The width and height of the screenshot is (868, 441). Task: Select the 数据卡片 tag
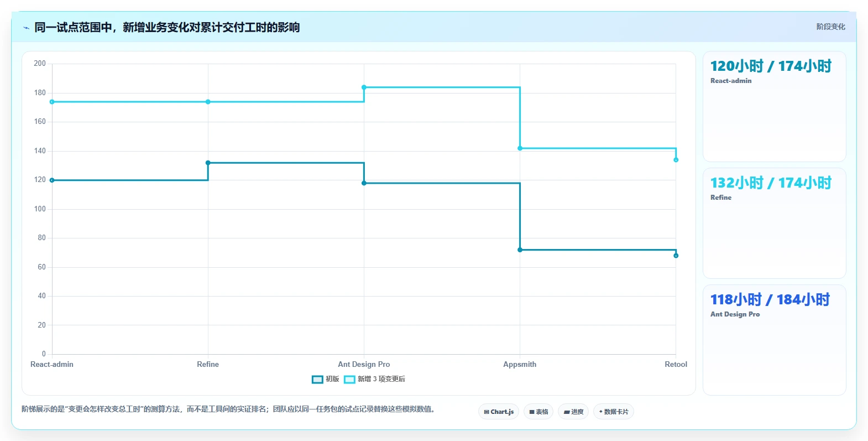pos(614,412)
